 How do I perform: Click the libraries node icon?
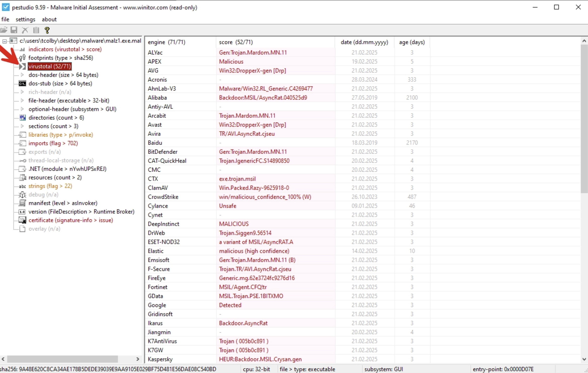(22, 135)
